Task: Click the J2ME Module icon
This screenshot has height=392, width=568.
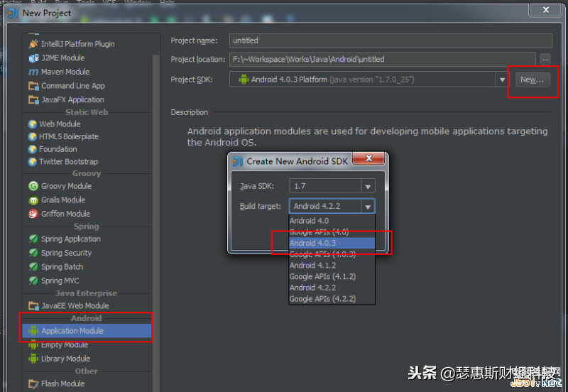Action: point(33,58)
